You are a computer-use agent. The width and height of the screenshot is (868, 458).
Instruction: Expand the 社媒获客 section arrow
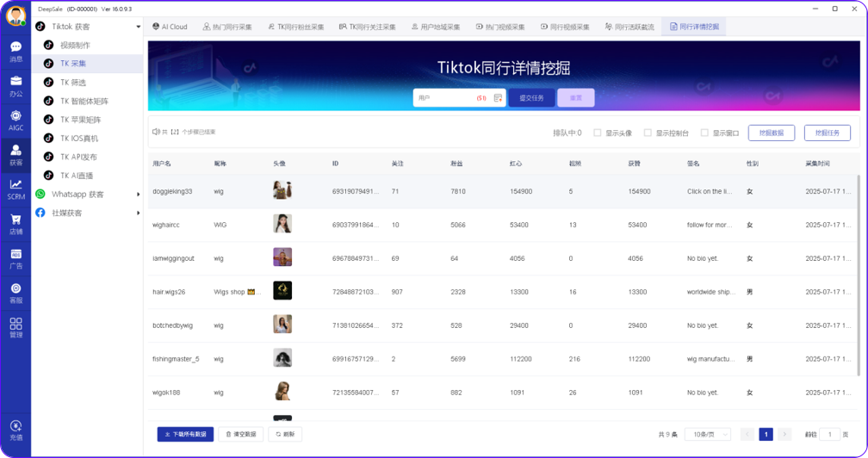click(x=138, y=213)
